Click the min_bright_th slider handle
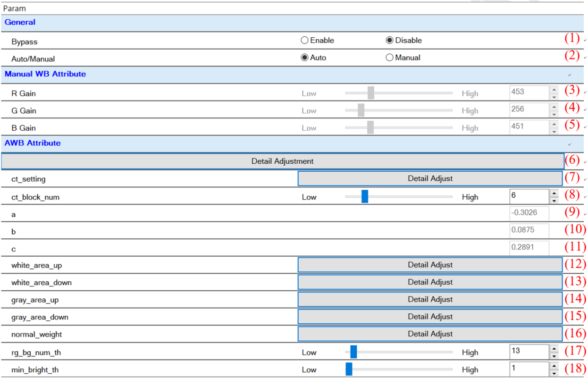The width and height of the screenshot is (588, 378). [349, 369]
